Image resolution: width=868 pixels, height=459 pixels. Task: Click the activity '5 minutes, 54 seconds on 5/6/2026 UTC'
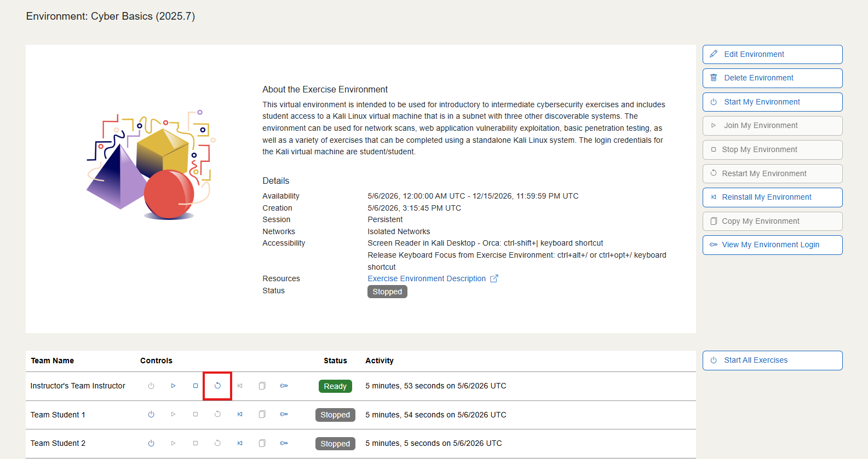[436, 415]
